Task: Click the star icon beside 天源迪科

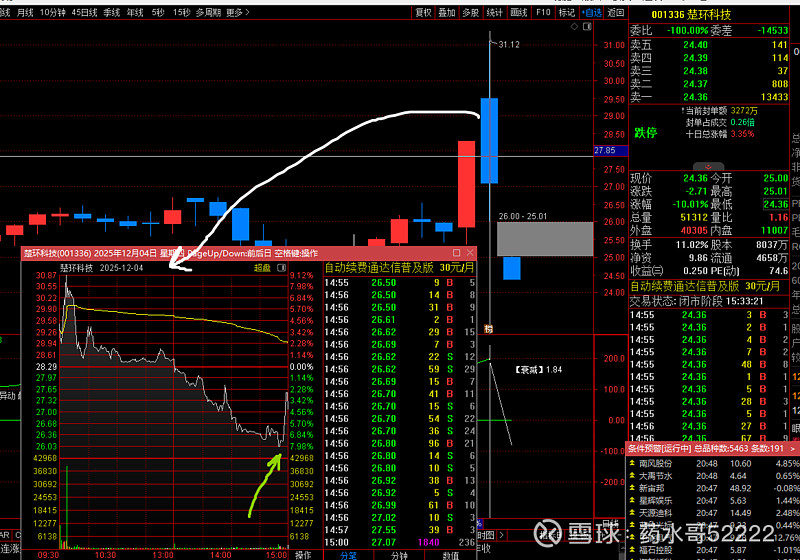Action: click(x=633, y=513)
